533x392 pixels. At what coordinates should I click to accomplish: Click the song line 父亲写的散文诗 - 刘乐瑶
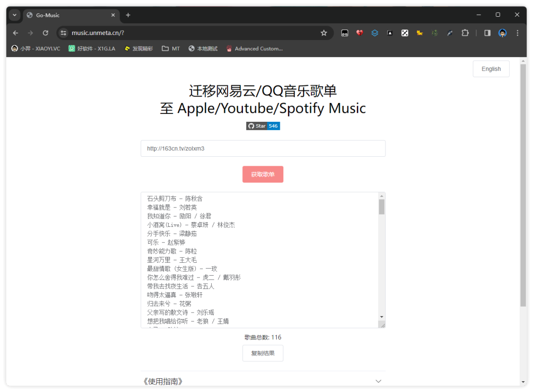[181, 313]
